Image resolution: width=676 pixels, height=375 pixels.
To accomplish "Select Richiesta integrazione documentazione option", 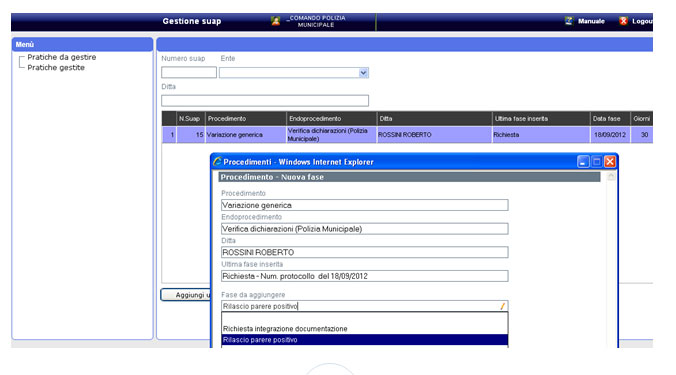I will (365, 328).
